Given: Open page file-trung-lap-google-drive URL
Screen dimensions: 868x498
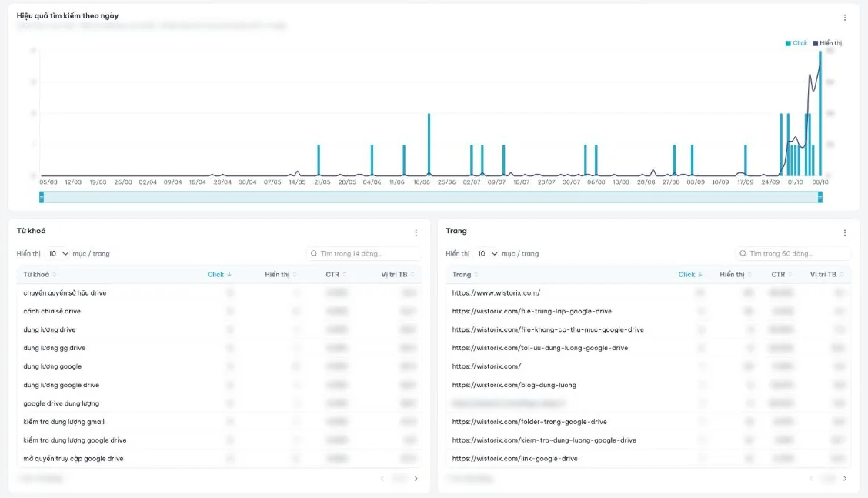Looking at the screenshot, I should tap(532, 311).
